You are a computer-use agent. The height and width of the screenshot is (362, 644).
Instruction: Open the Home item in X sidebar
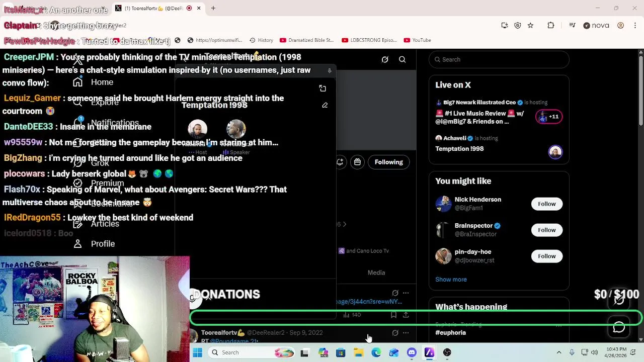coord(94,82)
